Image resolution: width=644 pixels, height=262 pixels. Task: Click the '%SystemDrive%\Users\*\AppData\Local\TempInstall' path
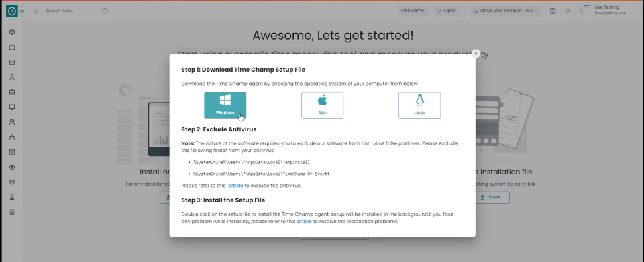click(252, 162)
